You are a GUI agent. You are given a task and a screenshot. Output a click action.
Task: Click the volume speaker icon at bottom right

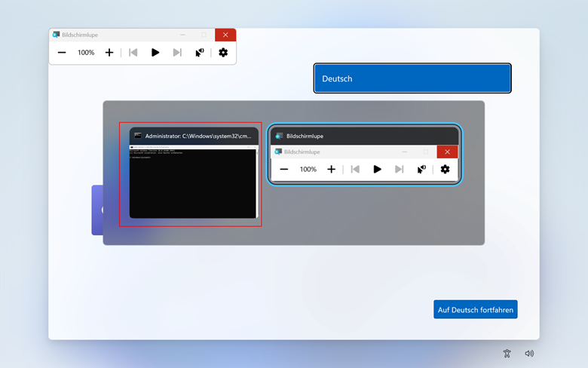[x=529, y=353]
